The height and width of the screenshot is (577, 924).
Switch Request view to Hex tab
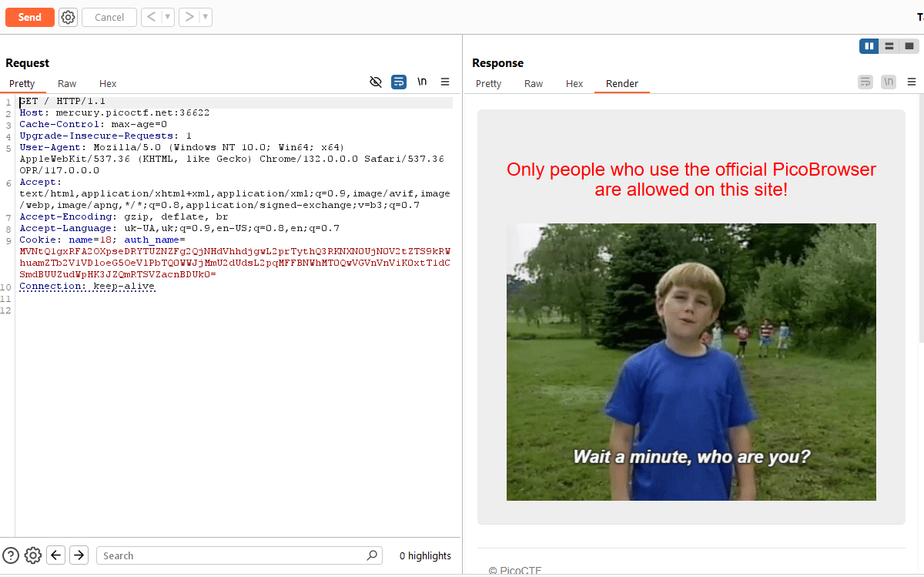(x=108, y=84)
